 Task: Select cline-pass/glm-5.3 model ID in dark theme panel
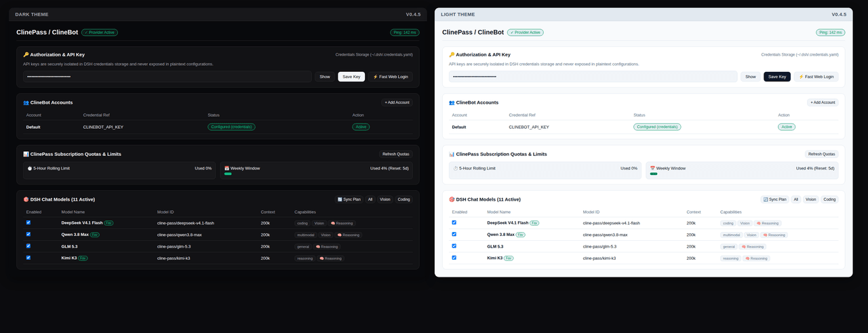[x=174, y=246]
